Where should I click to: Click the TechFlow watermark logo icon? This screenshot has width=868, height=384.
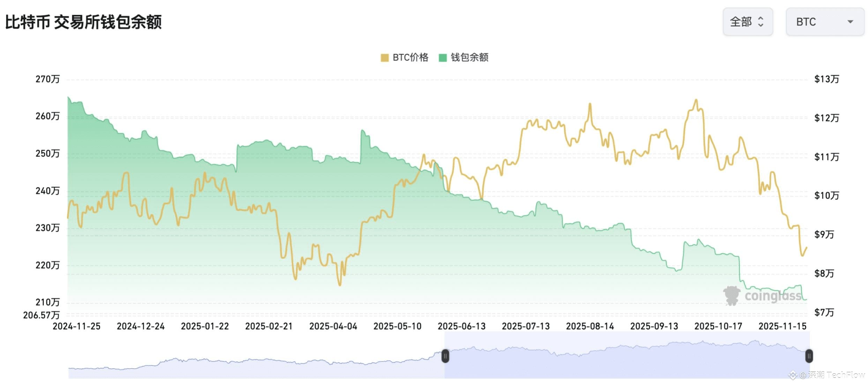[793, 375]
